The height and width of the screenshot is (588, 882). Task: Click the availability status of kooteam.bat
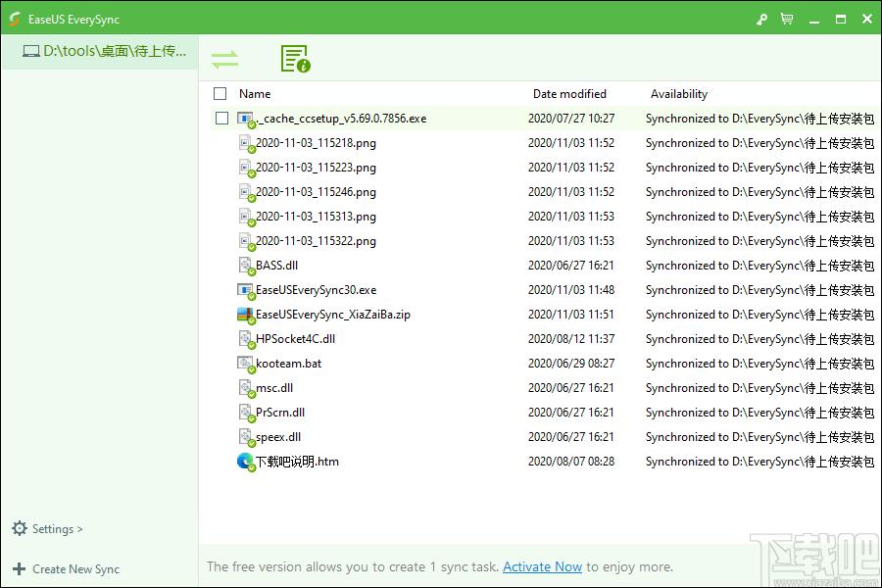(x=759, y=364)
